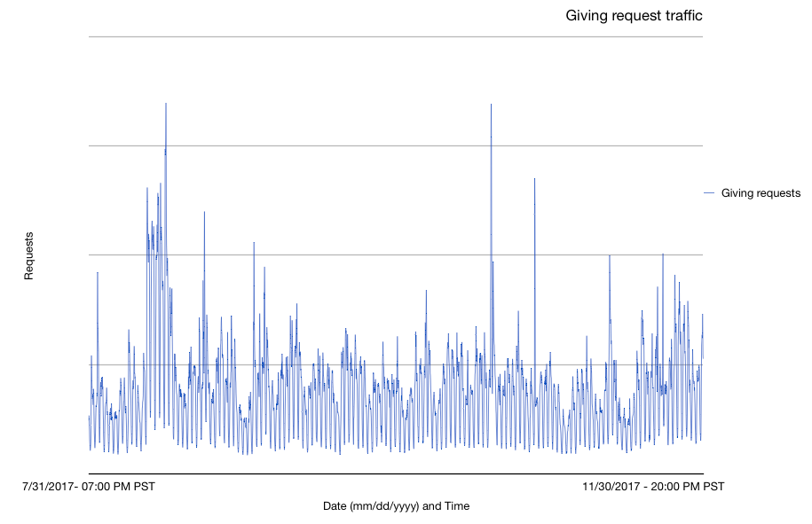Click the third horizontal gridline from the top
Image resolution: width=812 pixels, height=524 pixels.
pyautogui.click(x=396, y=255)
